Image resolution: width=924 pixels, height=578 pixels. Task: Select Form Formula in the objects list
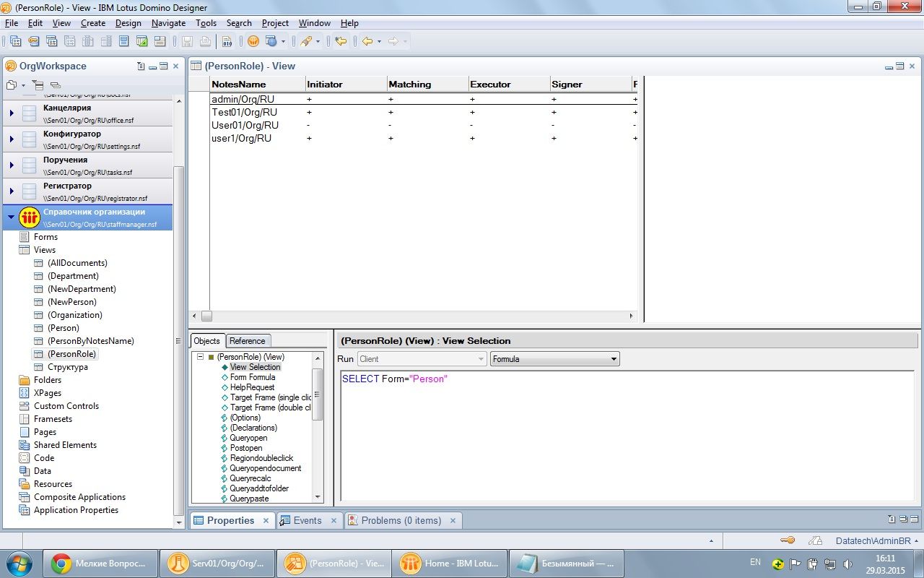pos(252,377)
